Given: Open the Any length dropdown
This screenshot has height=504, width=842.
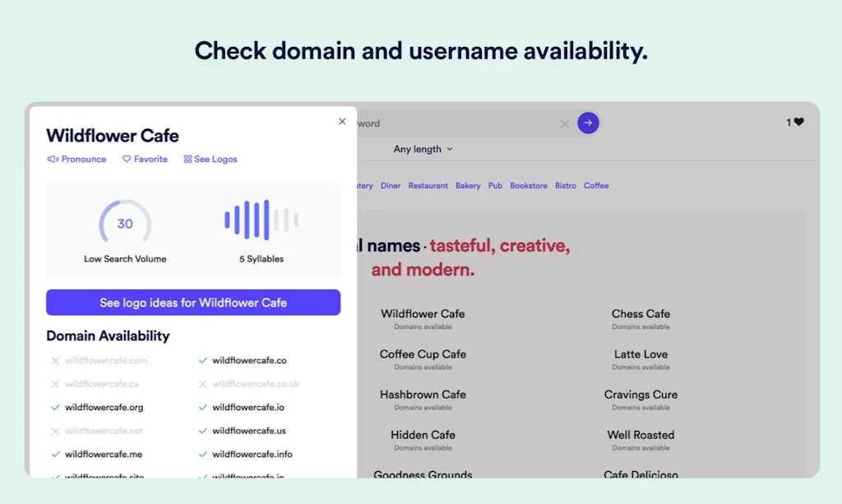Looking at the screenshot, I should click(423, 150).
